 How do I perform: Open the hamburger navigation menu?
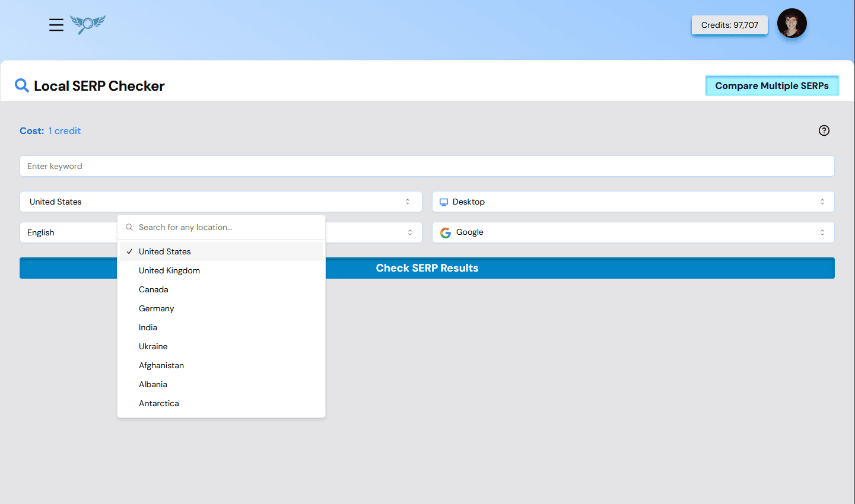[56, 25]
